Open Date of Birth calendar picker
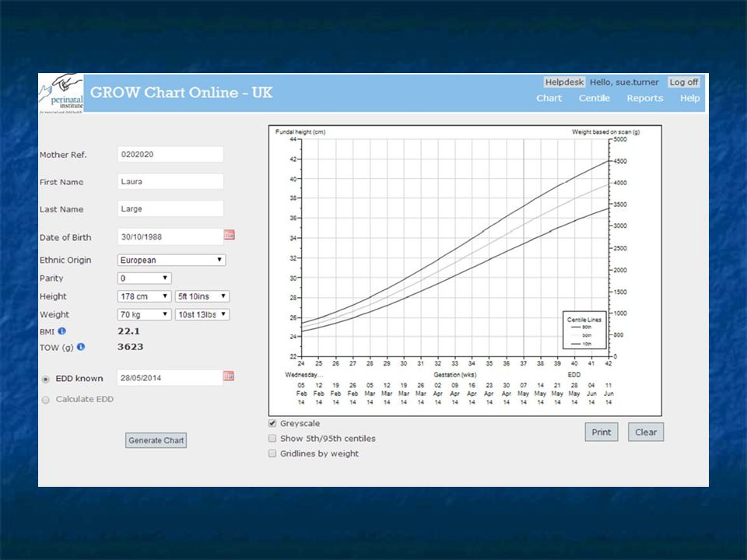This screenshot has height=560, width=747. pos(229,235)
